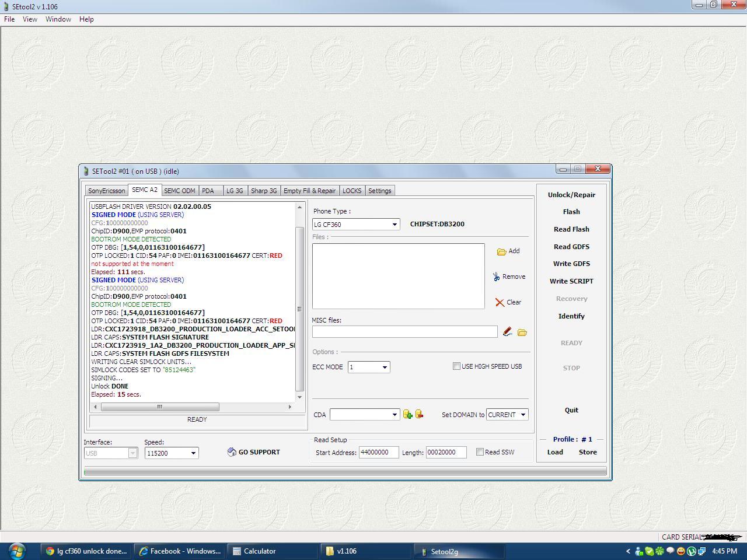This screenshot has height=560, width=747.
Task: Expand the Phone Type dropdown
Action: click(395, 225)
